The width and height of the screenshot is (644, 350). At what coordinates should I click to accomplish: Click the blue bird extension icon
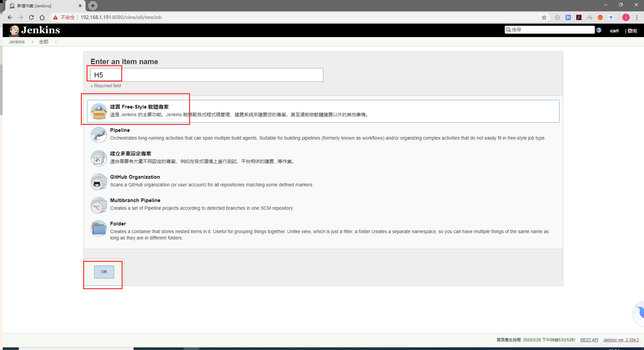point(611,17)
